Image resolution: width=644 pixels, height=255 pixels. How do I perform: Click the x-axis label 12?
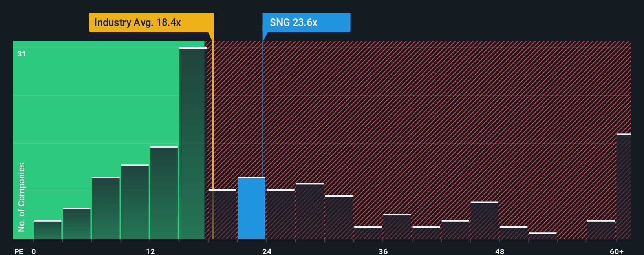[x=150, y=251]
